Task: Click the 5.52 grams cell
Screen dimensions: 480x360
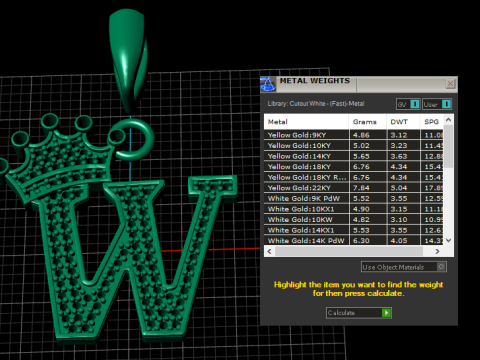Action: click(368, 198)
